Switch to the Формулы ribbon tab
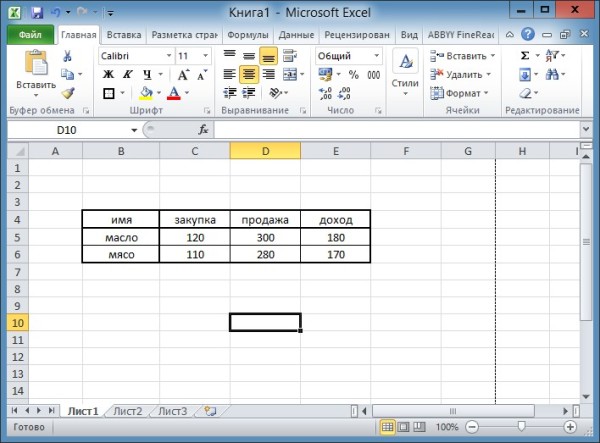 point(248,35)
